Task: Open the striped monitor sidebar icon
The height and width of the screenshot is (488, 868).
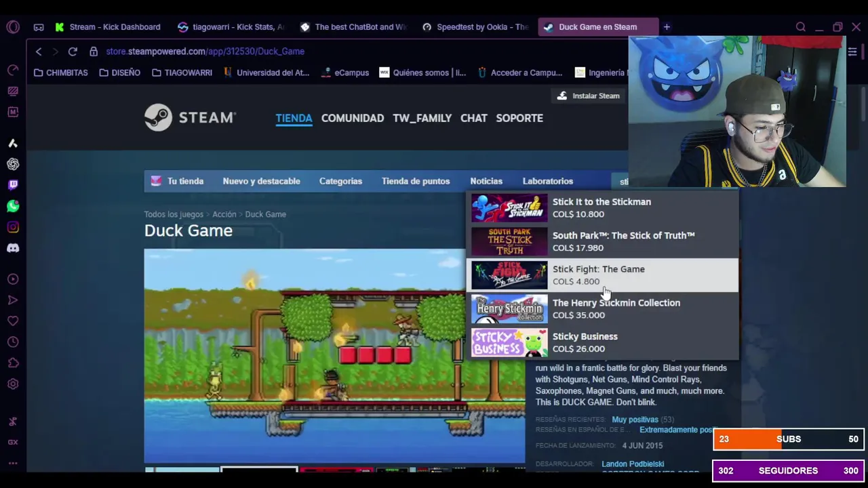Action: 13,91
